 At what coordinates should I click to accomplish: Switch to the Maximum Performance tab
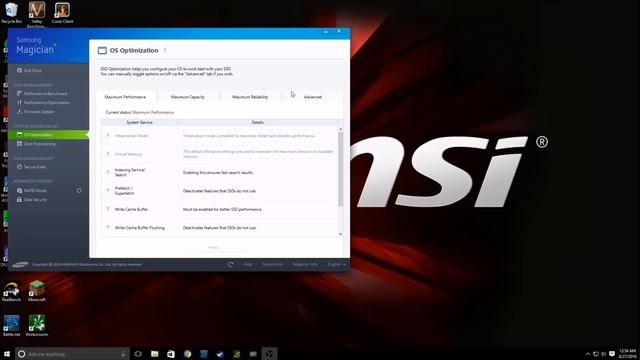(x=125, y=97)
